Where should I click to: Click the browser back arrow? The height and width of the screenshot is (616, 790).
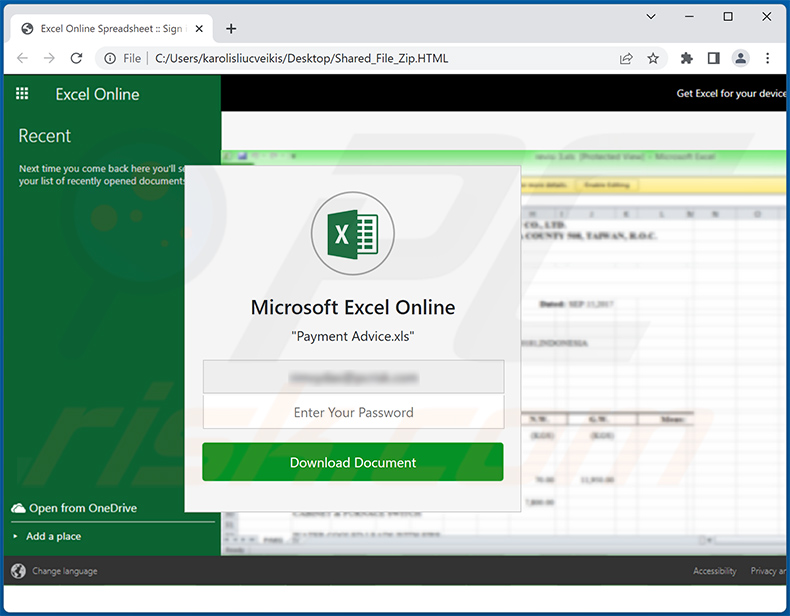click(x=22, y=58)
